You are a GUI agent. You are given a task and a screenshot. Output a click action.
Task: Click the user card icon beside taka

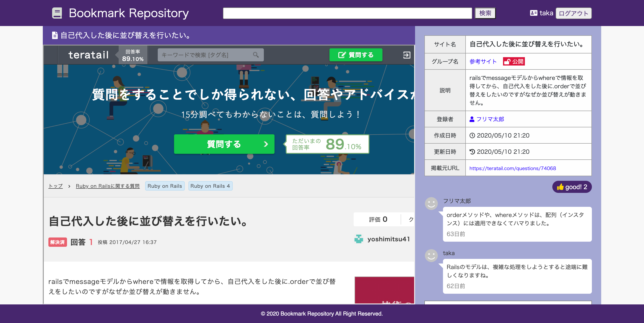[533, 13]
